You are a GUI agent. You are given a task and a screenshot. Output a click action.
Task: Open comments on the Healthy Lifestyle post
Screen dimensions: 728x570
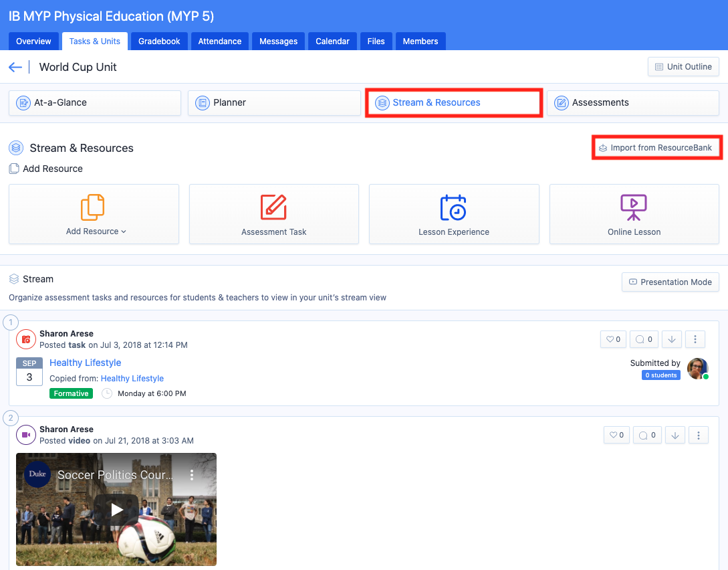[x=644, y=339]
